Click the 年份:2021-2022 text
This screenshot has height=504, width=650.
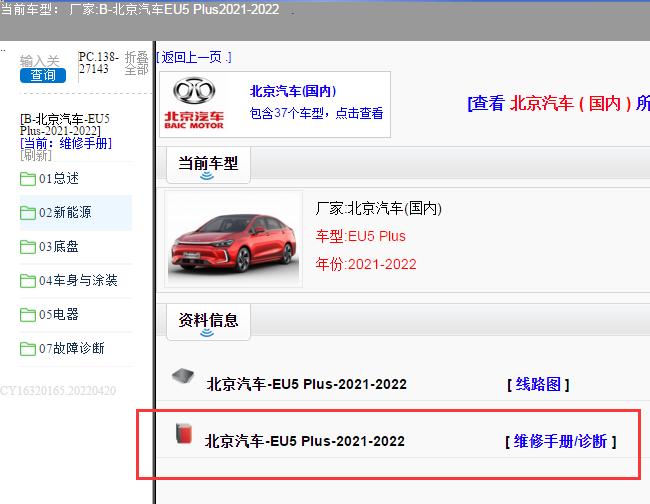pos(366,264)
